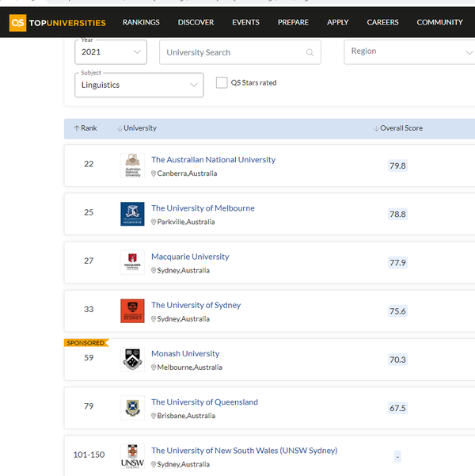Click the location pin beside Melbourne, Australia
This screenshot has width=475, height=476.
[x=154, y=367]
